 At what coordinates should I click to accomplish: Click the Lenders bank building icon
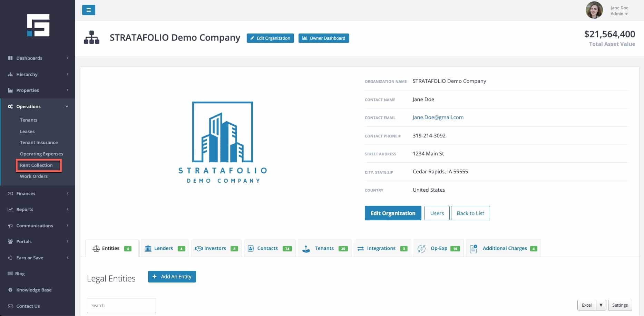[148, 249]
